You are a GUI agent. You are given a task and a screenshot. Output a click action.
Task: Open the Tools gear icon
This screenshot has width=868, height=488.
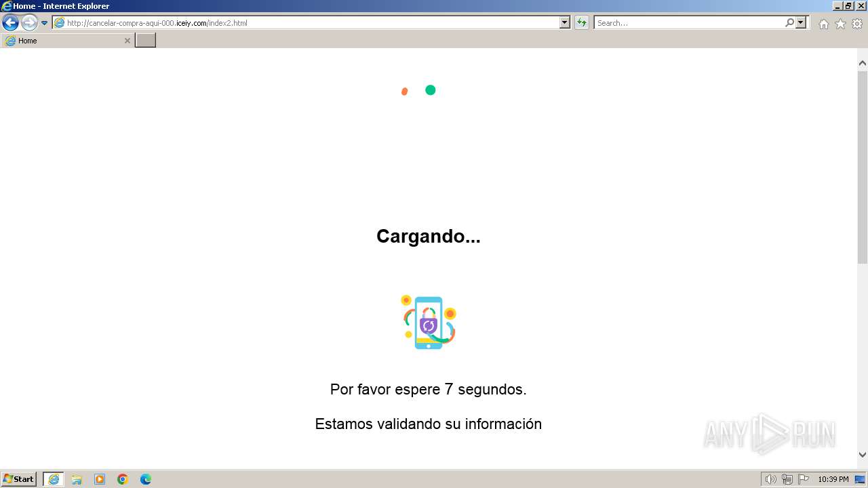857,24
